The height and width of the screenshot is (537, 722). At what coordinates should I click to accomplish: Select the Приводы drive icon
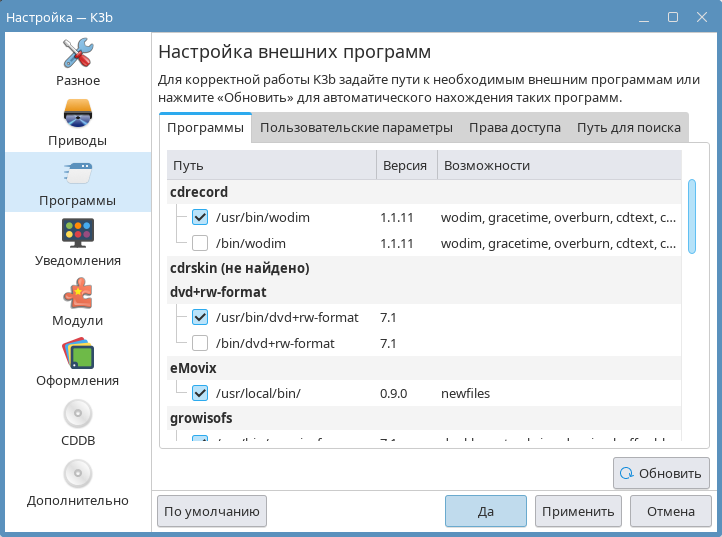click(77, 120)
